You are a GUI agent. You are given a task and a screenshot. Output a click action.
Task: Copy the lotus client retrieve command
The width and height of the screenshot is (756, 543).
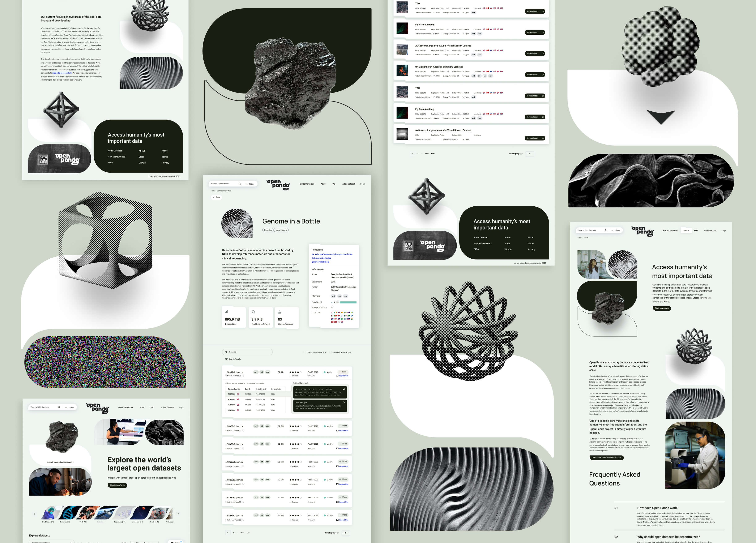pos(344,389)
